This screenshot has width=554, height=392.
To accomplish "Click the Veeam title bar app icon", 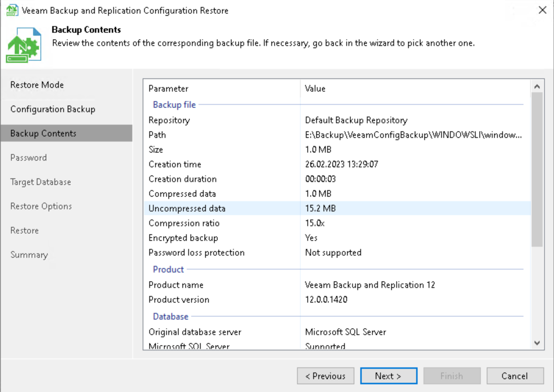I will (12, 10).
